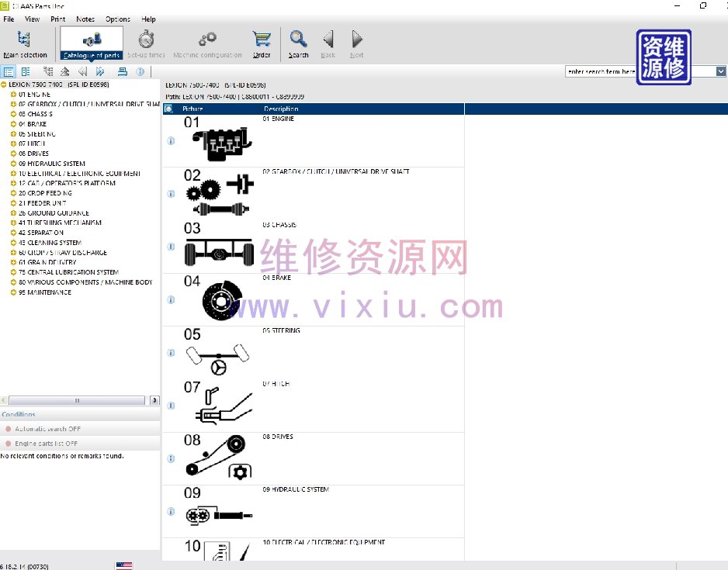Image resolution: width=728 pixels, height=570 pixels.
Task: Toggle Engine parts list OFF condition
Action: pos(46,444)
